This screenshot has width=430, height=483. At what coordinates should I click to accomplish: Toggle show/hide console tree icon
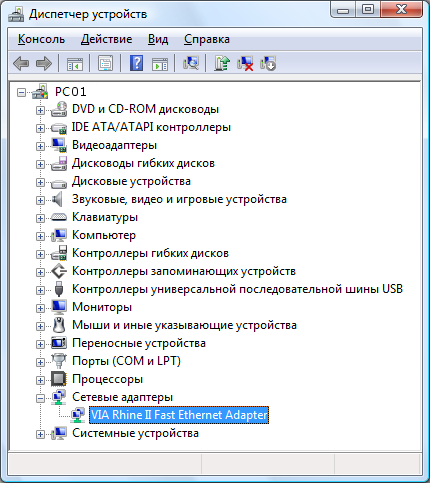[75, 63]
